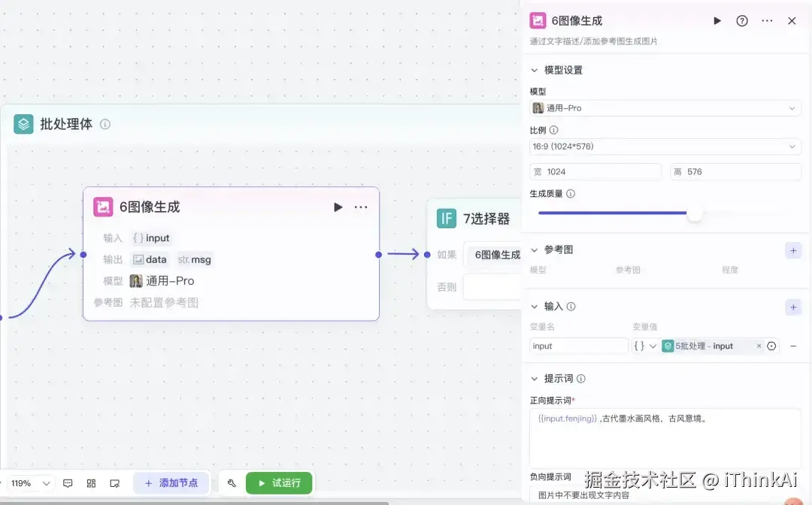This screenshot has height=505, width=812.
Task: Click the model thumbnail in 模型 dropdown
Action: 538,108
